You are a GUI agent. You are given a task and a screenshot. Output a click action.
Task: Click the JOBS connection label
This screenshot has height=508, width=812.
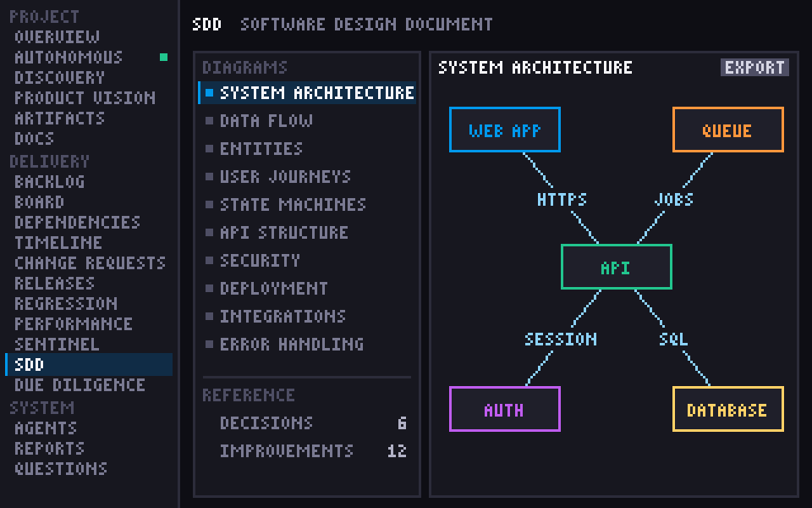(674, 200)
